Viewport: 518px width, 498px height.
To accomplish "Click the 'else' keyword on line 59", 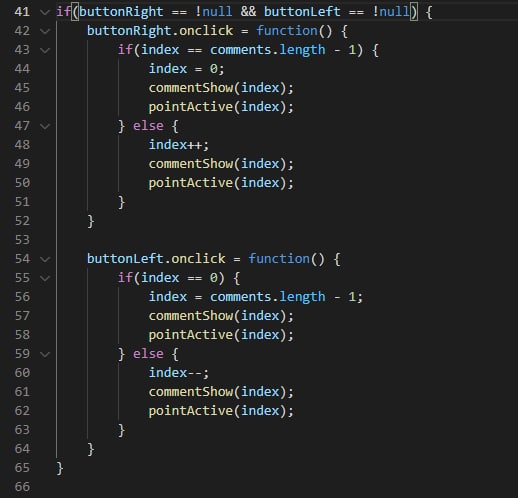I will tap(148, 354).
